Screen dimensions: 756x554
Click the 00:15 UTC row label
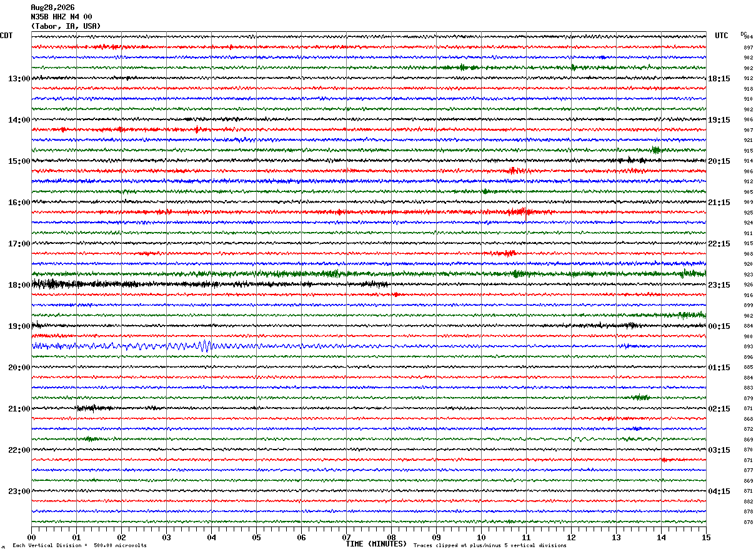(x=719, y=326)
